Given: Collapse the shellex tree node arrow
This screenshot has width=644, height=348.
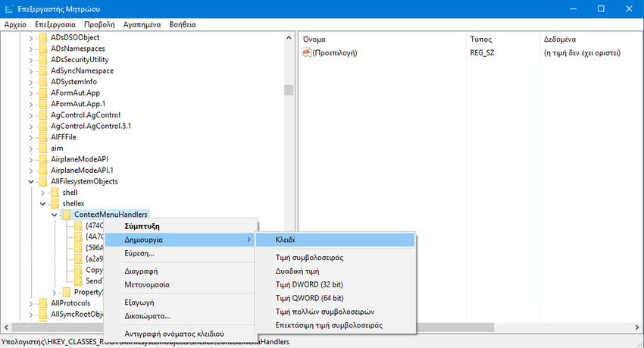Looking at the screenshot, I should point(42,204).
